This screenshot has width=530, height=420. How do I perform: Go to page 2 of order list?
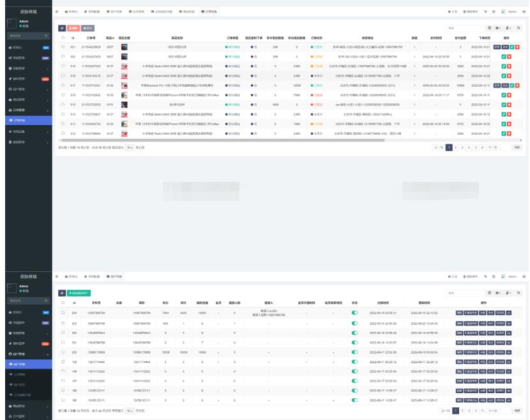tap(457, 147)
